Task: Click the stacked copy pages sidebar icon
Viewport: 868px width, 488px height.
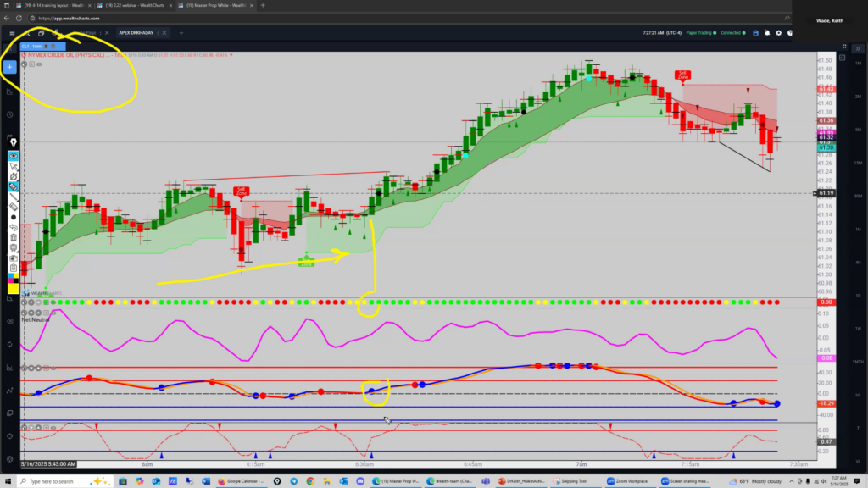Action: coord(10,413)
